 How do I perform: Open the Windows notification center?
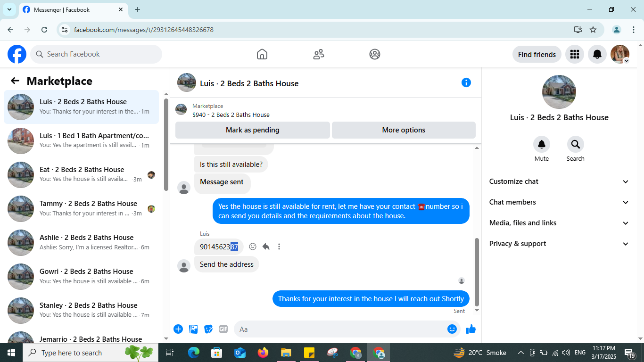(x=630, y=353)
